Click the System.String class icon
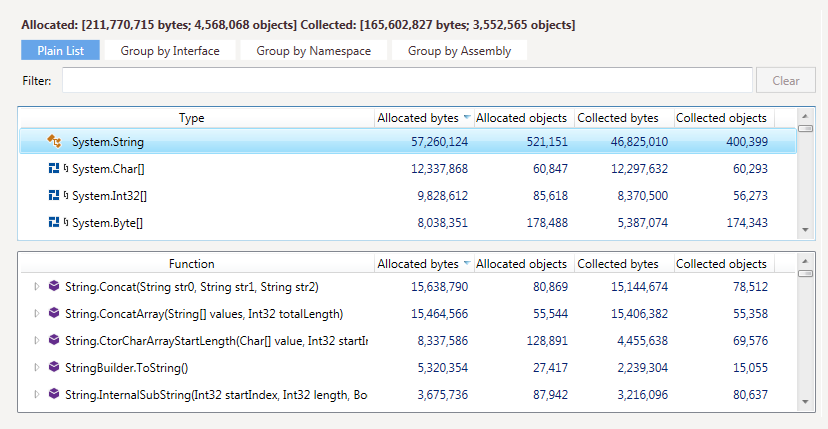This screenshot has height=429, width=828. [x=56, y=143]
